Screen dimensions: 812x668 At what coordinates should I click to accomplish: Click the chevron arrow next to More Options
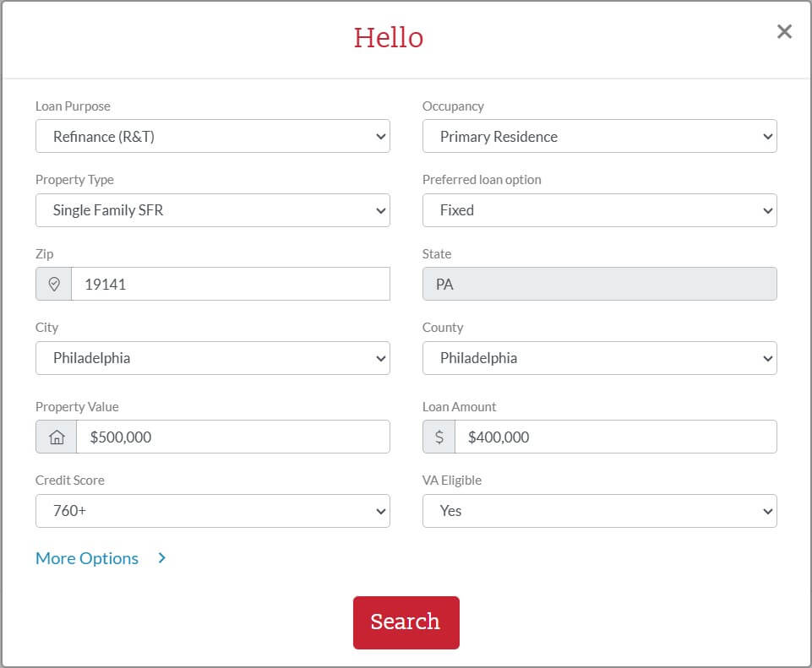click(162, 558)
